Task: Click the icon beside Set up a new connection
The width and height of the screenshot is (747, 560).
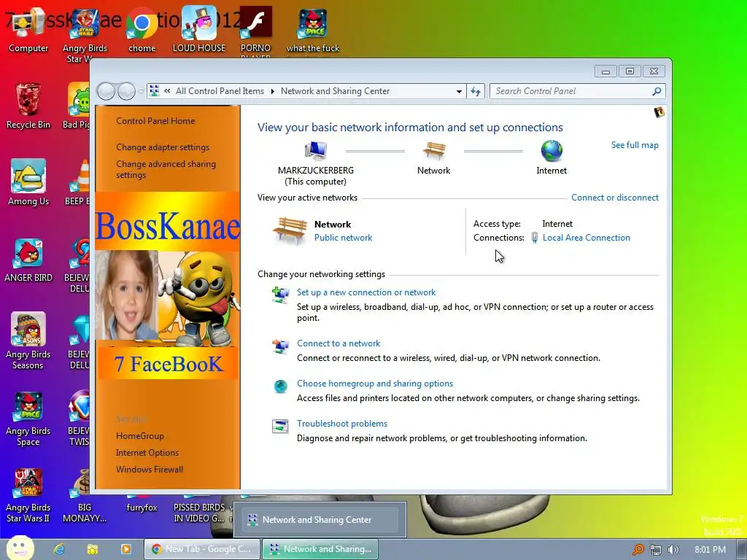Action: click(281, 295)
